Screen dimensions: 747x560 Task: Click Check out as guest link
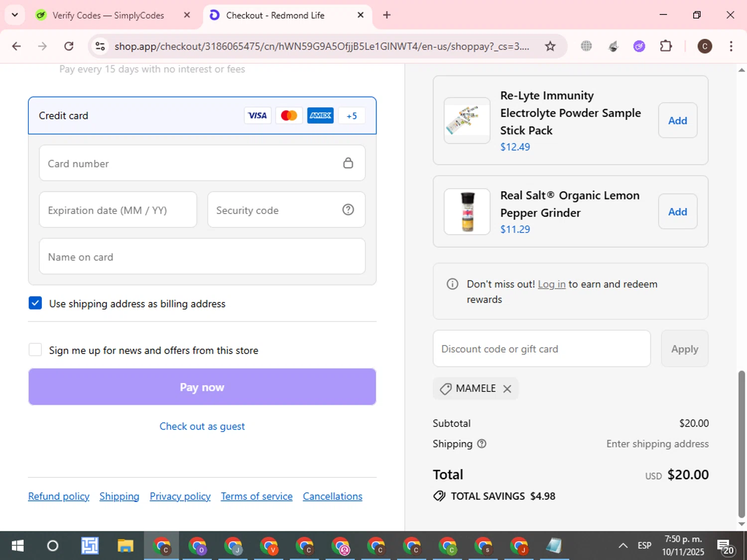tap(202, 427)
